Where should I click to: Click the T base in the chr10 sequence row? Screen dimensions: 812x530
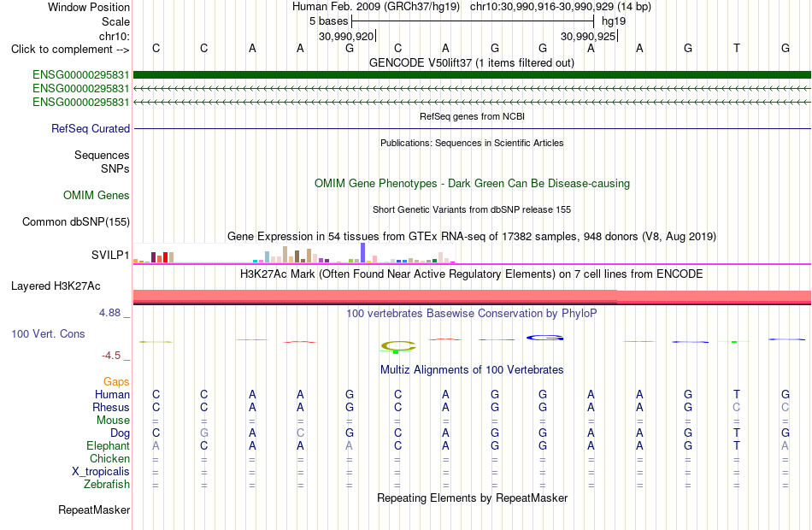(x=737, y=48)
